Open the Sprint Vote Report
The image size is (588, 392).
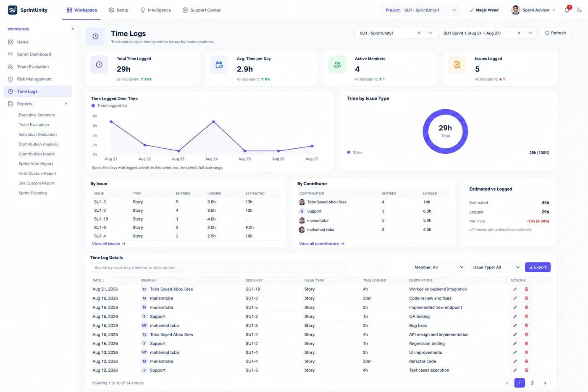pyautogui.click(x=36, y=164)
